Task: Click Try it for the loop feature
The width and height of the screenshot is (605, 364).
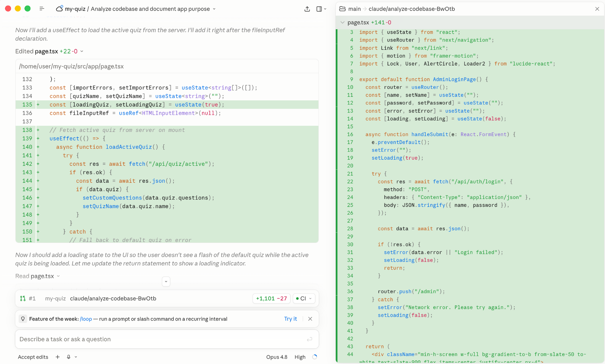Action: [x=290, y=319]
